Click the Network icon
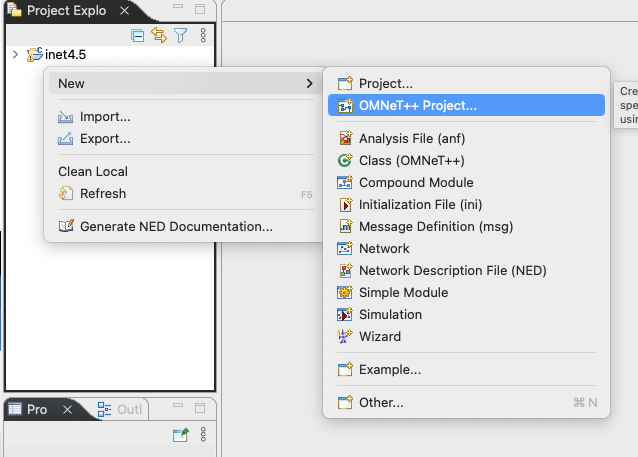The height and width of the screenshot is (457, 638). pyautogui.click(x=345, y=248)
